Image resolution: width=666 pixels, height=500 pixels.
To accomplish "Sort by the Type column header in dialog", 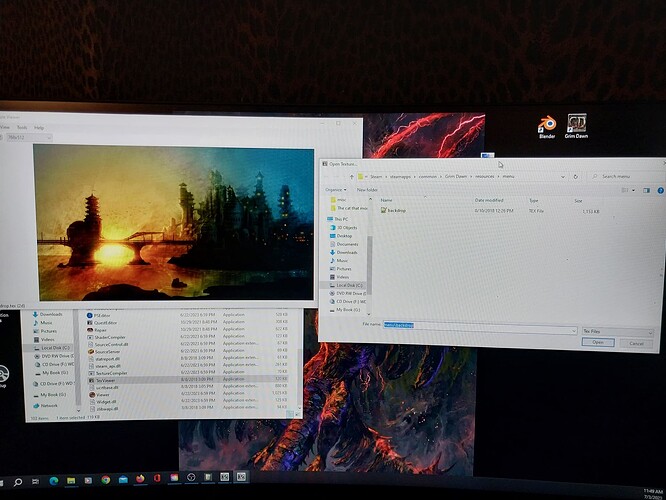I will coord(534,201).
